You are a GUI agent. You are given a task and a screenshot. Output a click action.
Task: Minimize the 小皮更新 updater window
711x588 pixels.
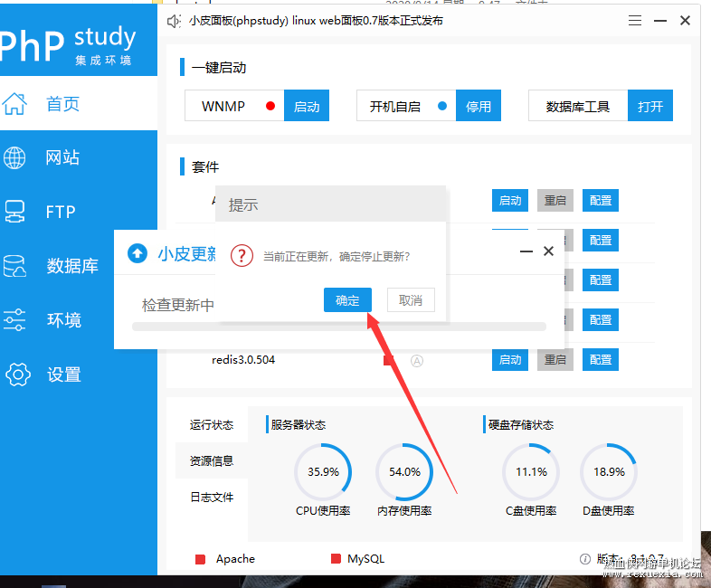(x=526, y=251)
